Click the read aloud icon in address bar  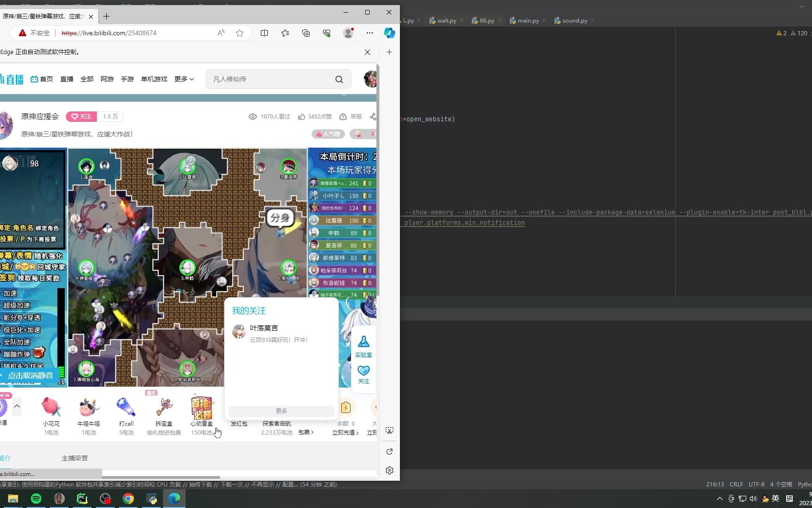[221, 33]
